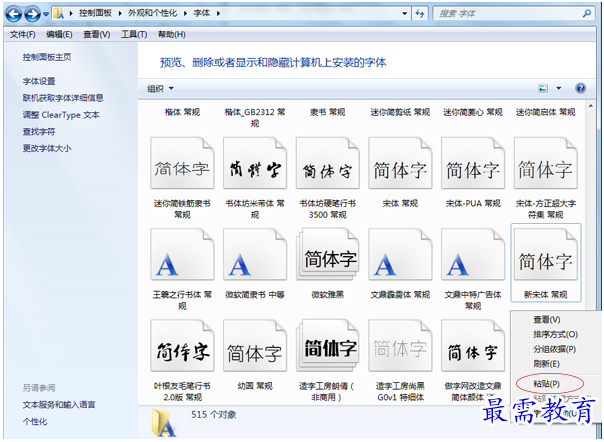Select 控制面板 in the address path

point(95,13)
